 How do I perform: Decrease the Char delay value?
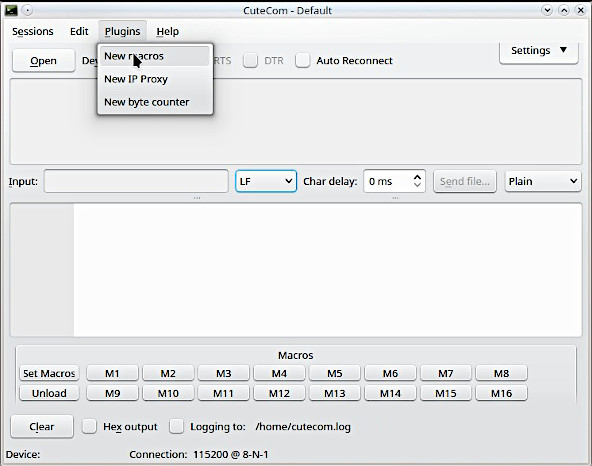[x=417, y=185]
